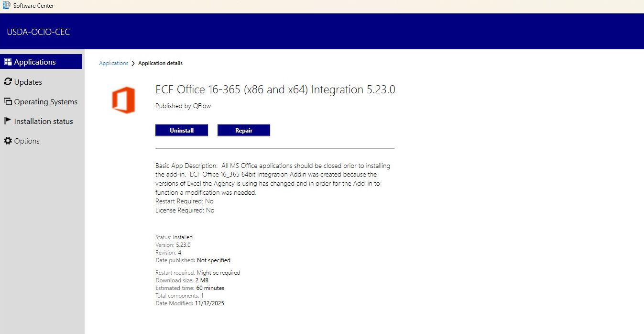Click the Application details breadcrumb text
The height and width of the screenshot is (334, 644).
pyautogui.click(x=160, y=63)
